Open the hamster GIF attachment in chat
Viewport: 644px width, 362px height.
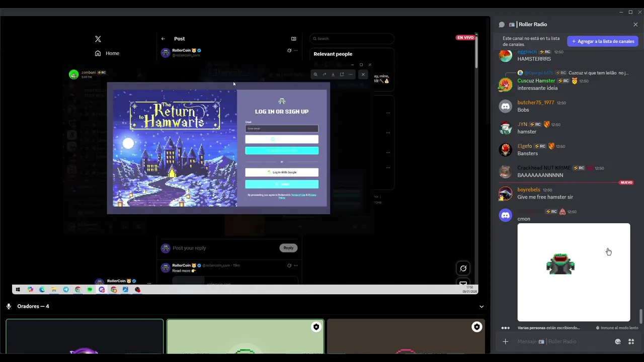pyautogui.click(x=574, y=272)
